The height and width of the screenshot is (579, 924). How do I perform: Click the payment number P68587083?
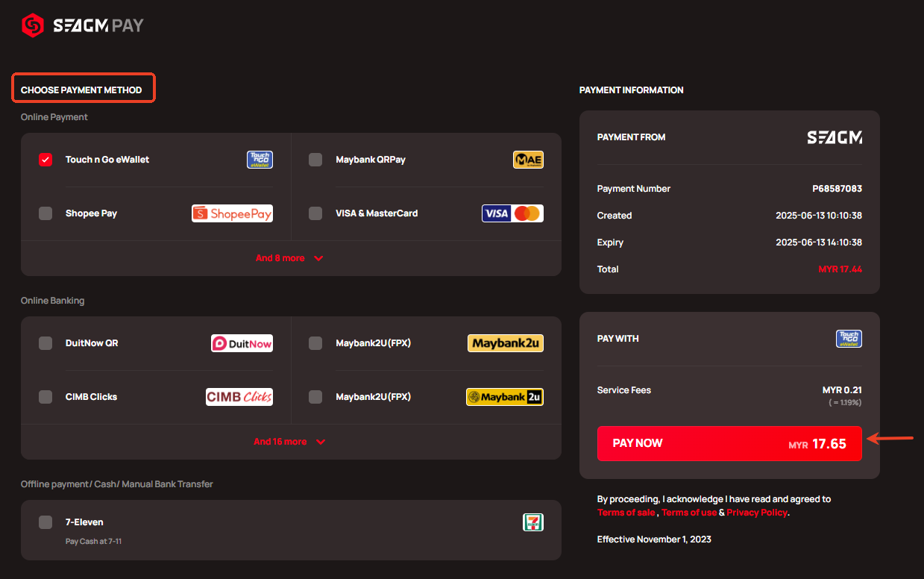coord(837,189)
